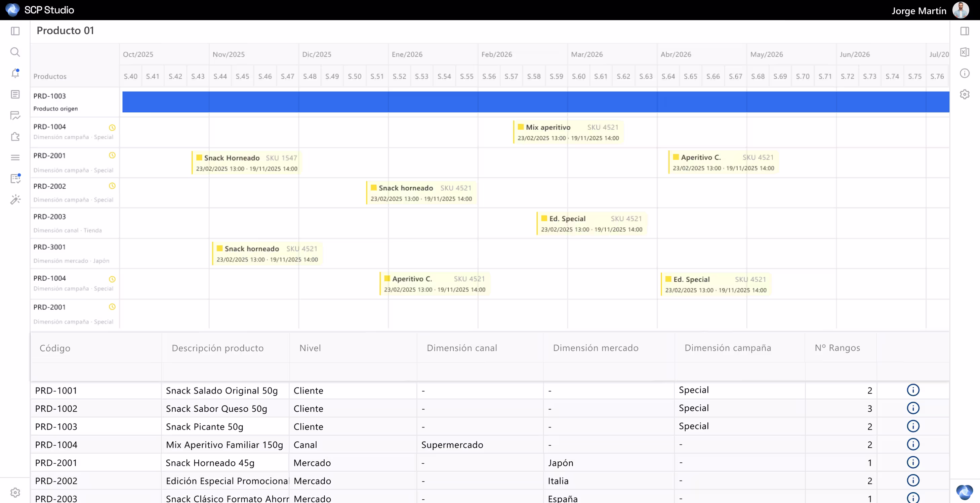Click the Ed. Special card in PRD-2003
The image size is (980, 503).
591,224
